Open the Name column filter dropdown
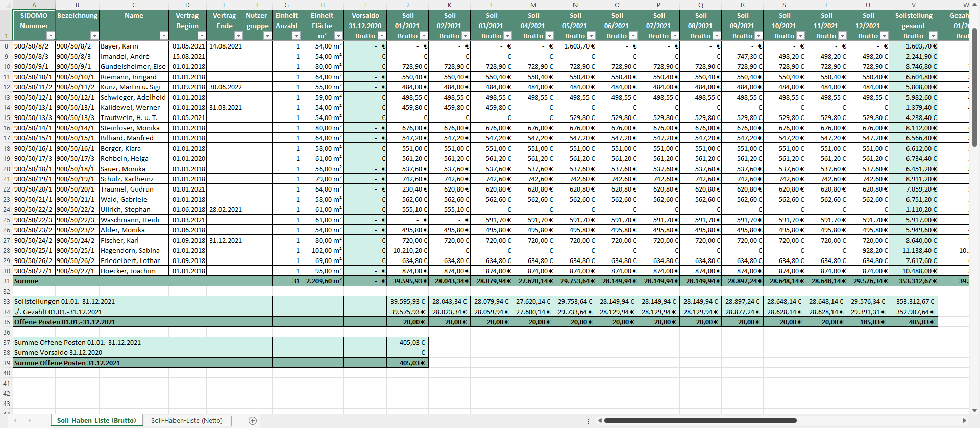The height and width of the screenshot is (428, 980). tap(164, 36)
